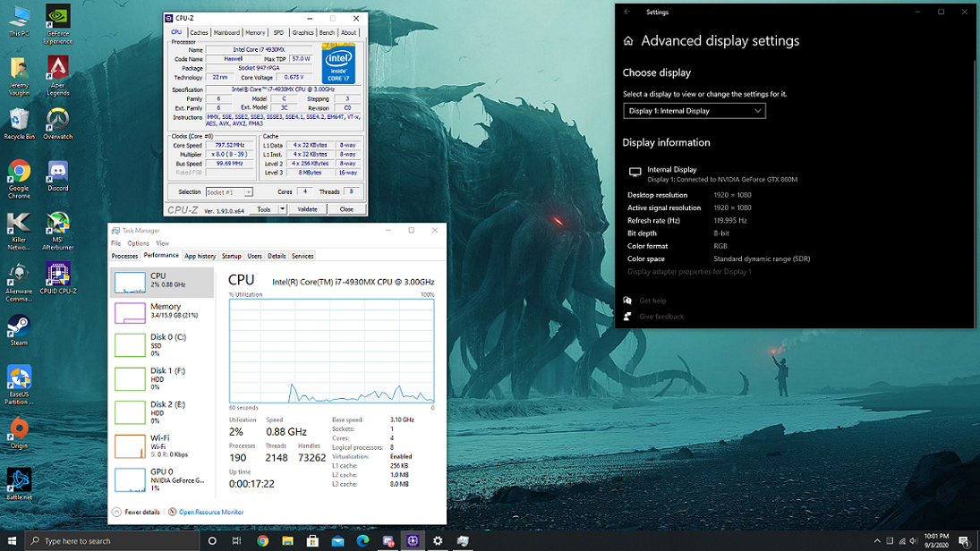Click the CPU-Z Validate button

click(x=308, y=209)
